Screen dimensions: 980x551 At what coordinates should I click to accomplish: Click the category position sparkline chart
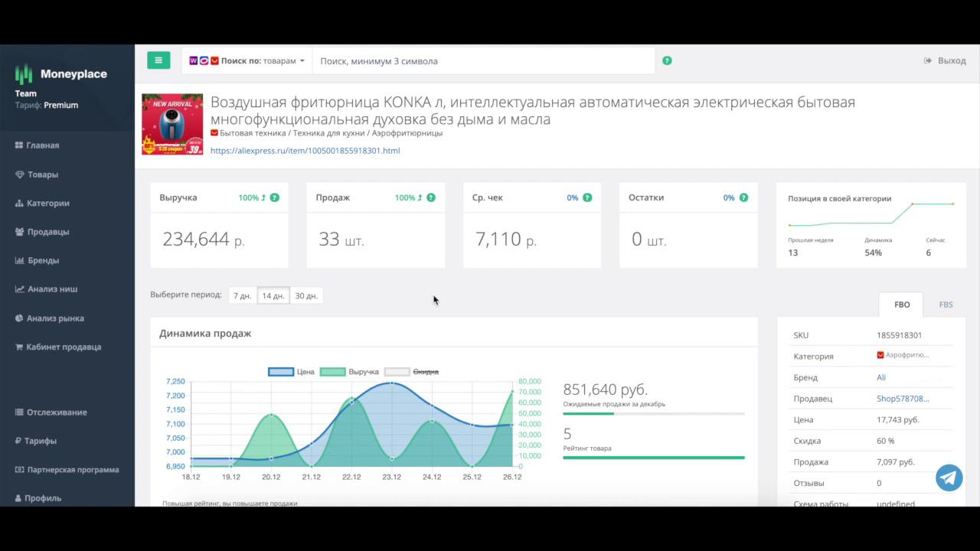point(871,215)
